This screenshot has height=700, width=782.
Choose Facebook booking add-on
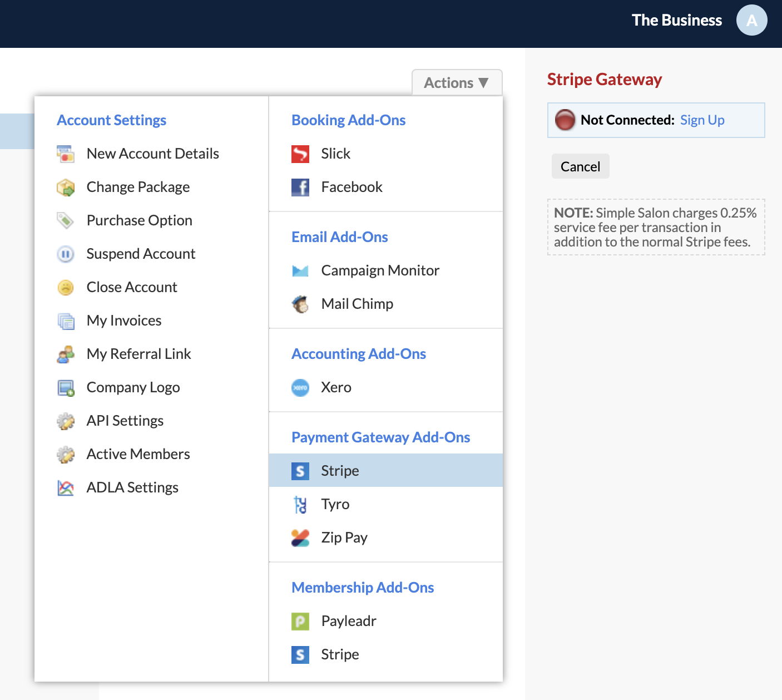[386, 187]
